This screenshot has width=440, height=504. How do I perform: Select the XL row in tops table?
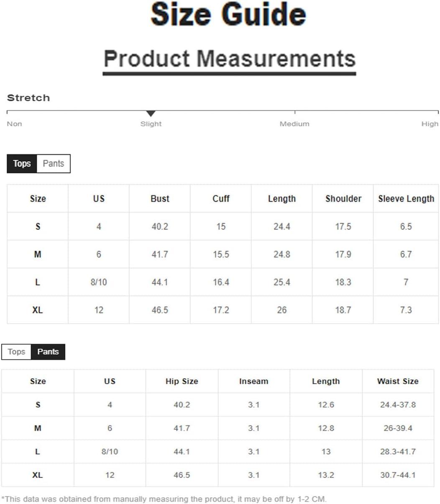tap(223, 310)
